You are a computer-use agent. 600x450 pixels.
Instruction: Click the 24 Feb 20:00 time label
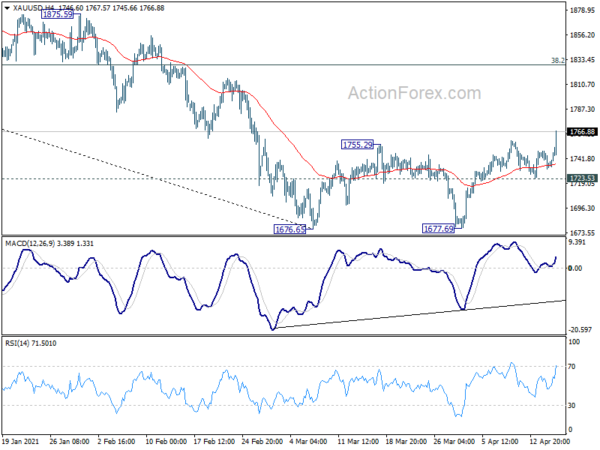coord(262,441)
